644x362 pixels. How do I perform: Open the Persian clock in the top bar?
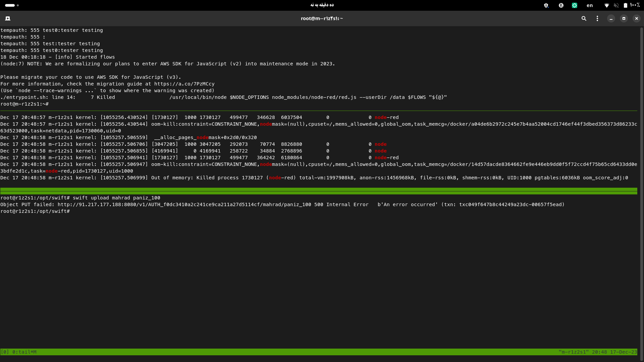[x=322, y=5]
